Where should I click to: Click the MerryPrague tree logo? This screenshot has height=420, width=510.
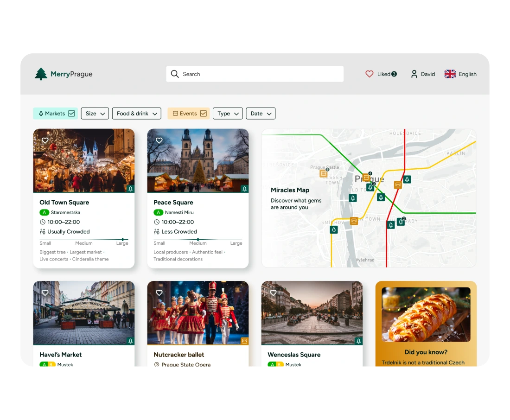pos(41,74)
